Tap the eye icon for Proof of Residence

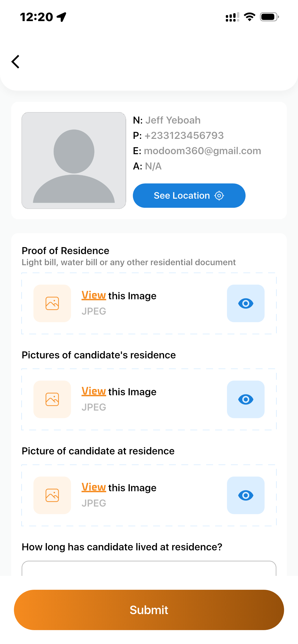[x=246, y=303]
